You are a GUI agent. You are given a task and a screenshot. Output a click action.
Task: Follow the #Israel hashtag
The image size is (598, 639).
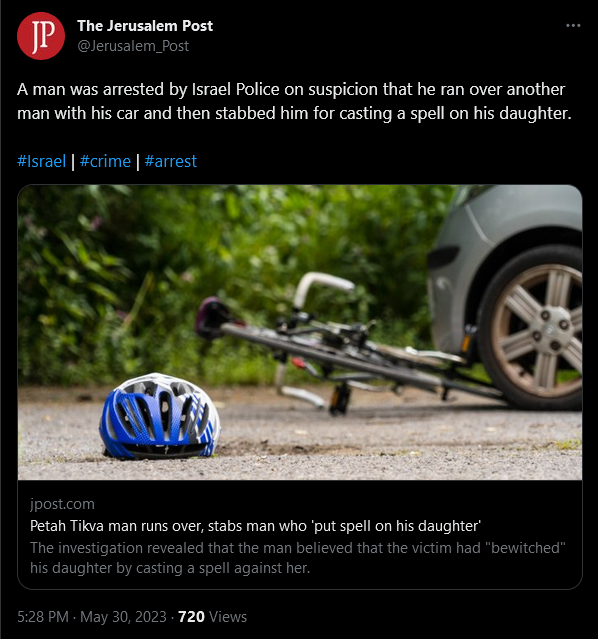(41, 161)
